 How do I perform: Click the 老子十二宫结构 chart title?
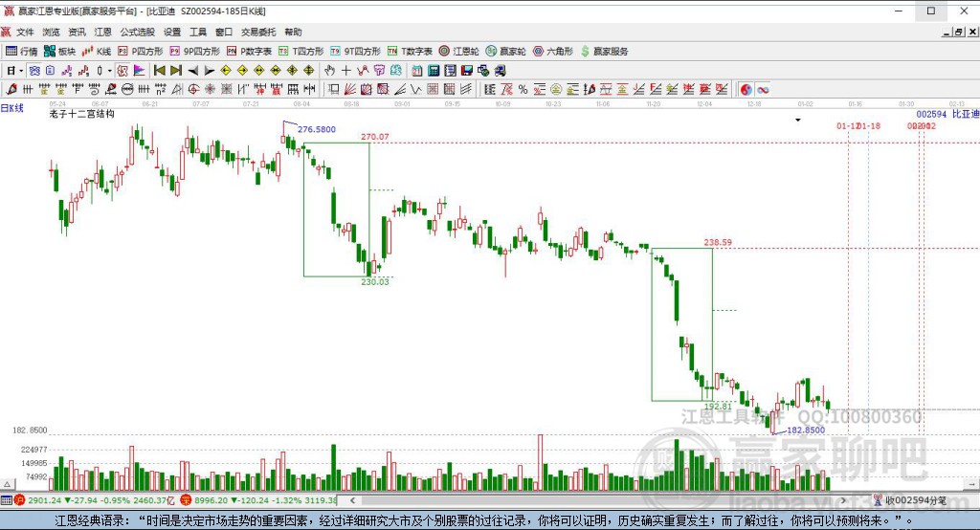point(82,114)
